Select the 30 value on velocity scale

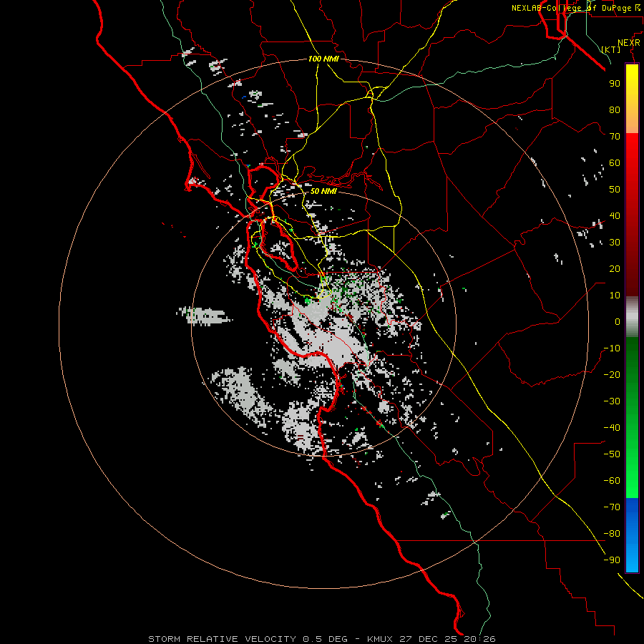[x=615, y=243]
